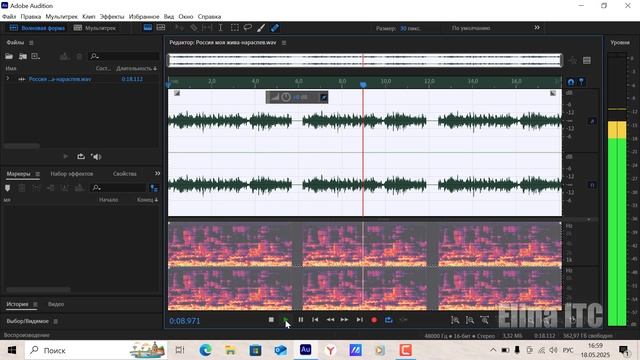The image size is (640, 360).
Task: Move playhead to next marker
Action: pyautogui.click(x=360, y=320)
